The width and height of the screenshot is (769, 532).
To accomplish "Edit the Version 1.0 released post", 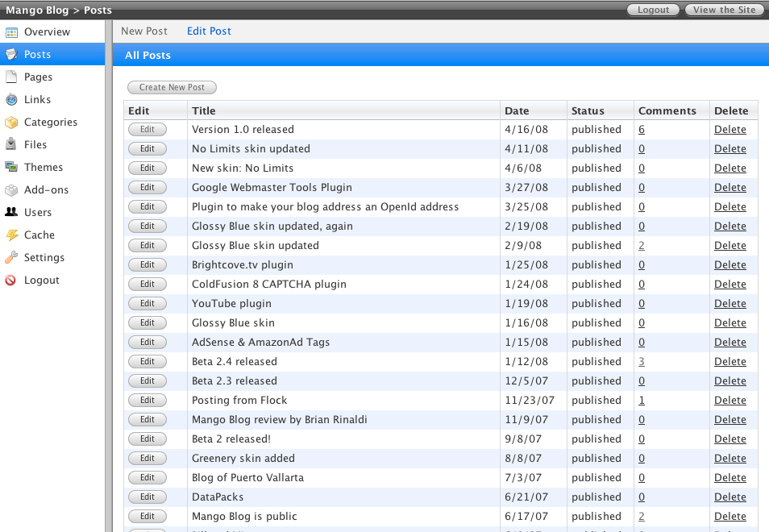I will pyautogui.click(x=148, y=130).
